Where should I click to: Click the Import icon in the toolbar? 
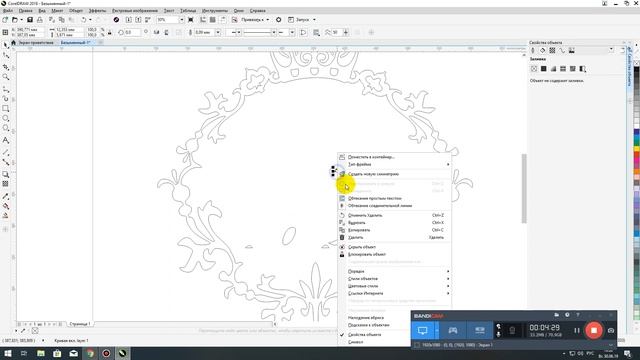pyautogui.click(x=129, y=20)
